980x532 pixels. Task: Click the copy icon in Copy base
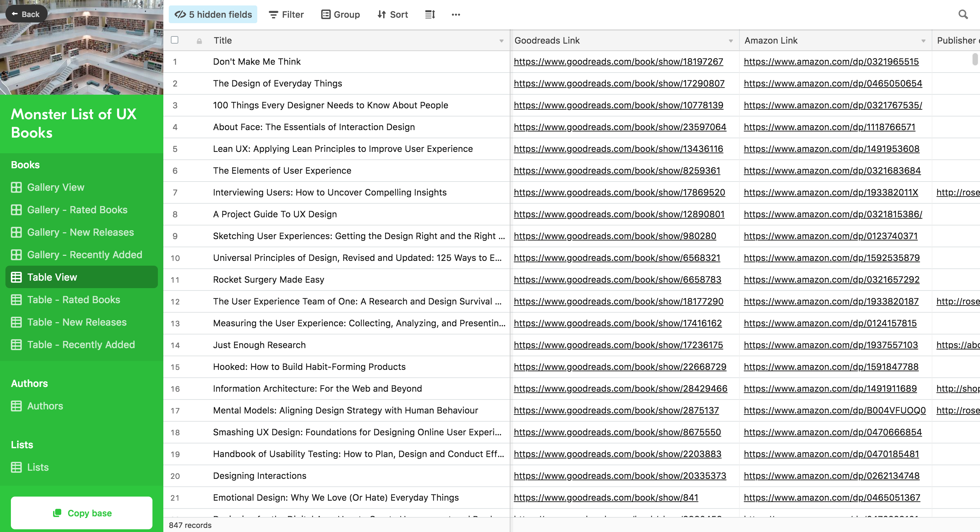coord(57,513)
